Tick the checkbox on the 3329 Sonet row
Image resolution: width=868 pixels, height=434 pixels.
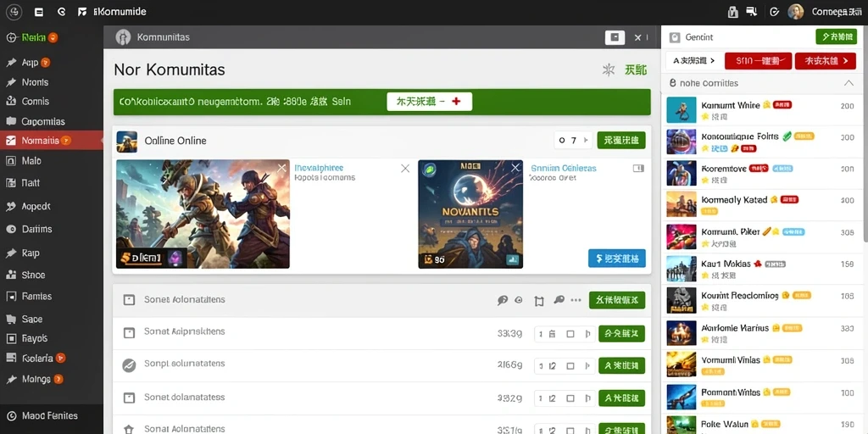click(129, 398)
